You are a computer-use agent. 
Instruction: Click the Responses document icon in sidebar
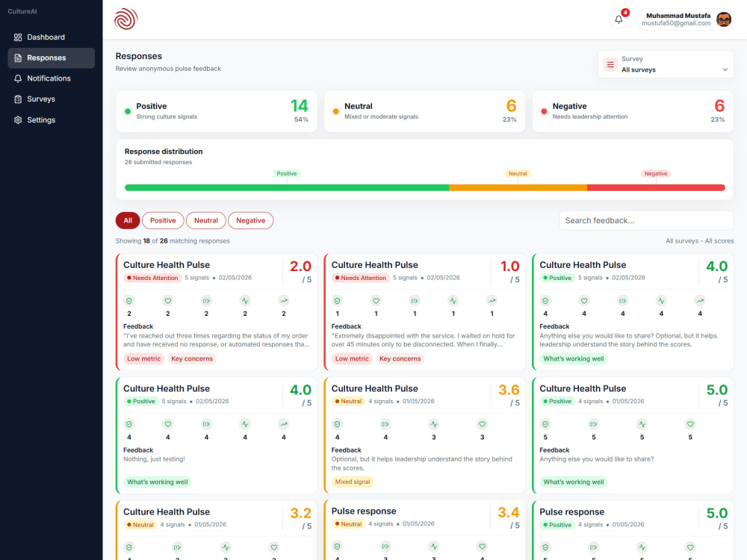tap(18, 57)
